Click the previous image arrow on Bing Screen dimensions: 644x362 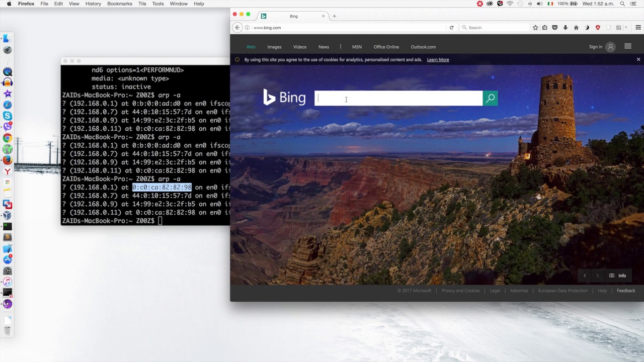[585, 276]
